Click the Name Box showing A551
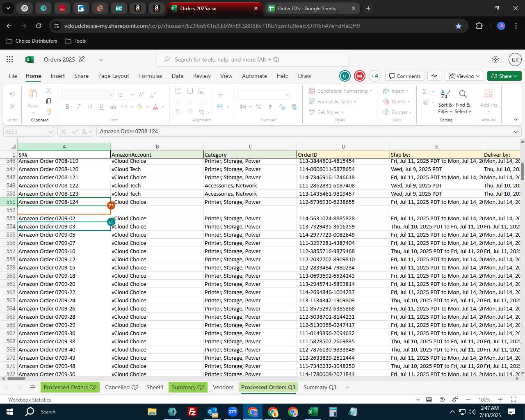Image resolution: width=525 pixels, height=420 pixels. tap(28, 132)
